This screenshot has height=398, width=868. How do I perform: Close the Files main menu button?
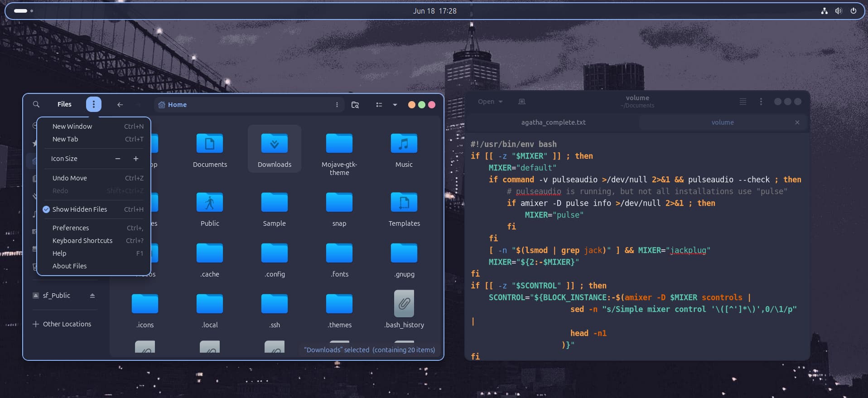(x=94, y=105)
